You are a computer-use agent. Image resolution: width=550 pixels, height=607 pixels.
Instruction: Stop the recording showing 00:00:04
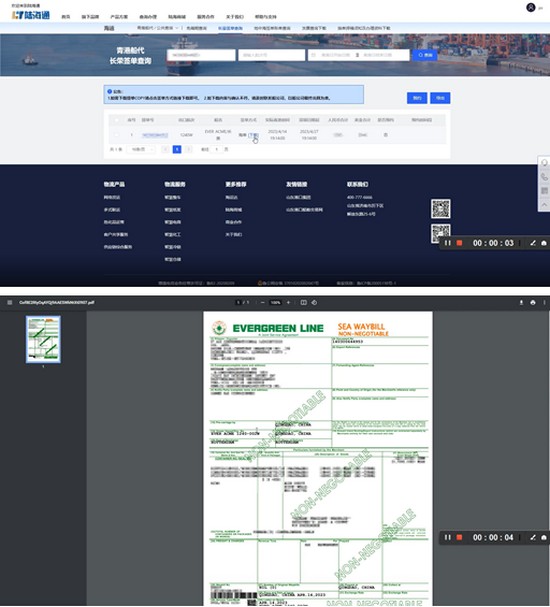tap(459, 537)
